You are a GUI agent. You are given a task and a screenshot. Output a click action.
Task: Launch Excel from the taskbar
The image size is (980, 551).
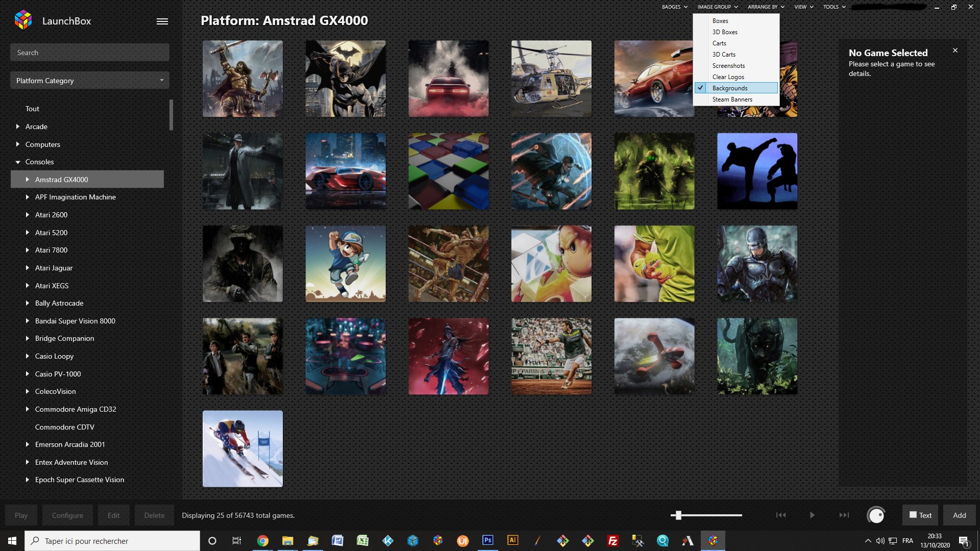(362, 541)
